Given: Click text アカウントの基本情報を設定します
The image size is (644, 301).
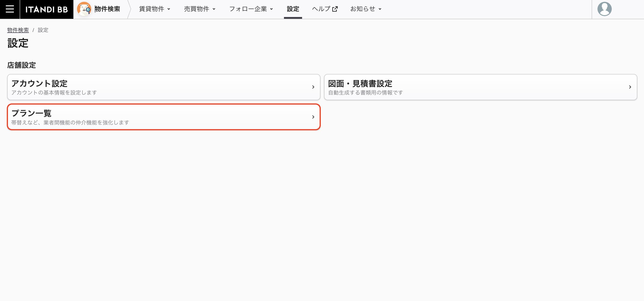Looking at the screenshot, I should pyautogui.click(x=54, y=93).
